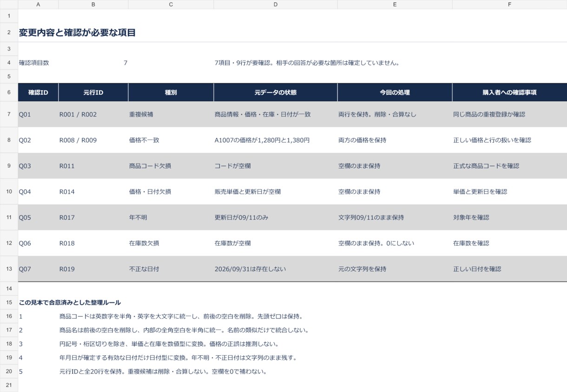Select the Q01 cell
The width and height of the screenshot is (567, 392).
pyautogui.click(x=38, y=114)
